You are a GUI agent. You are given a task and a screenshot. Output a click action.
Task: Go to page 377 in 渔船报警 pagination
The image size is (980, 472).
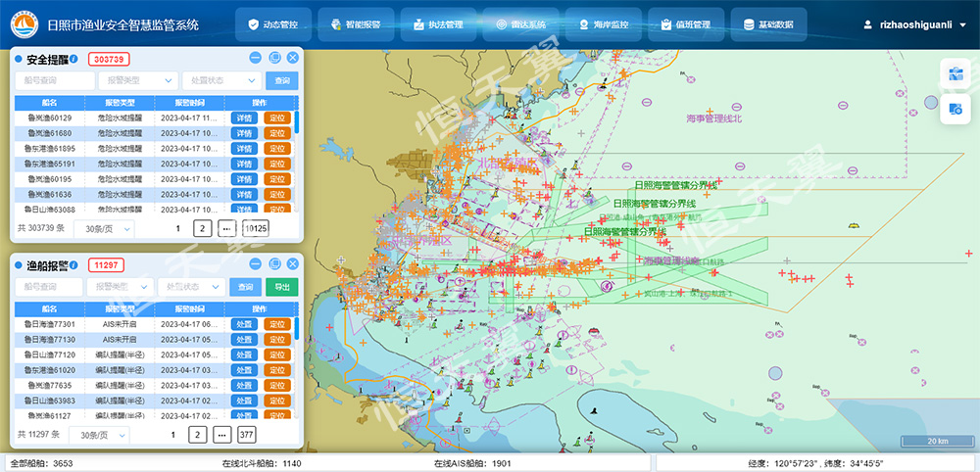click(x=247, y=435)
